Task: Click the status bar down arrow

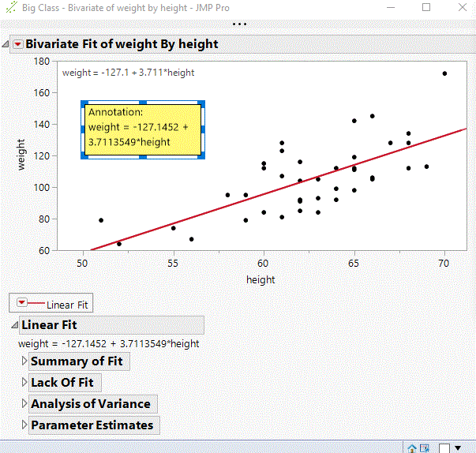Action: click(x=458, y=447)
